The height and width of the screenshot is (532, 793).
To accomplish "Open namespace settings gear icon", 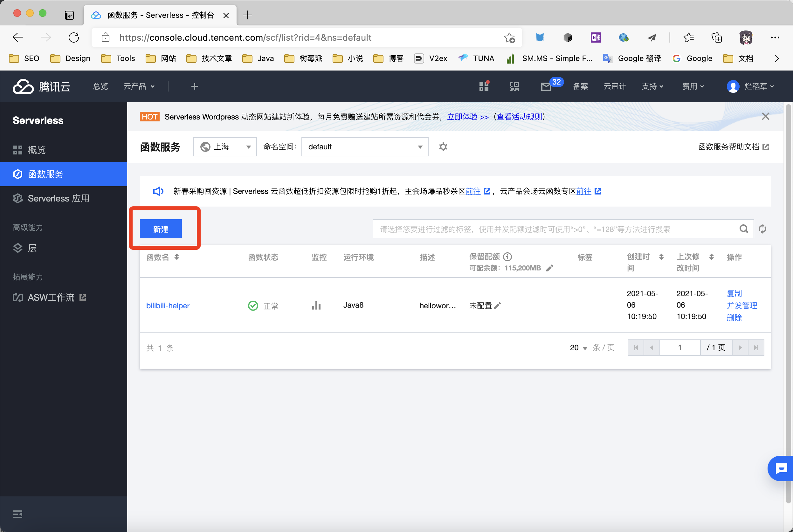I will click(x=443, y=147).
